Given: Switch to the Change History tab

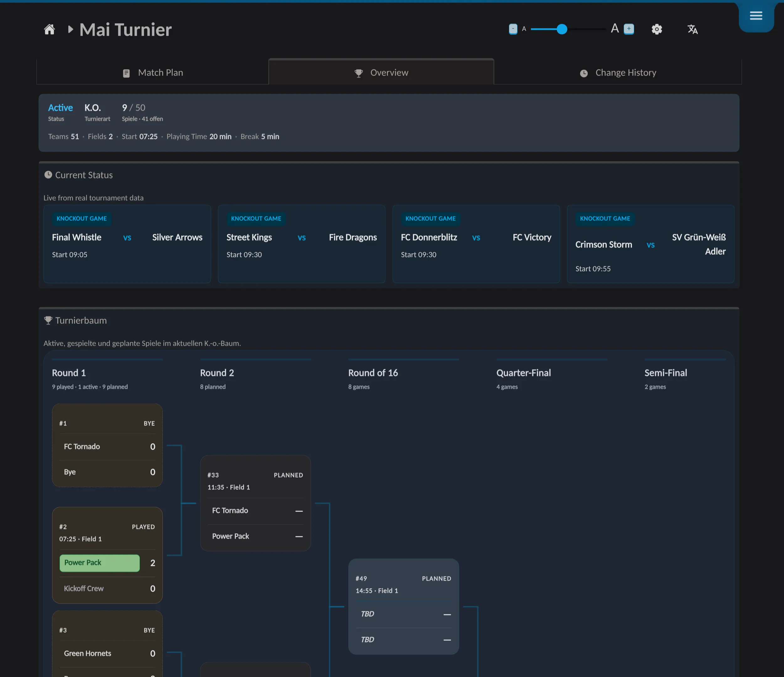Looking at the screenshot, I should 618,72.
